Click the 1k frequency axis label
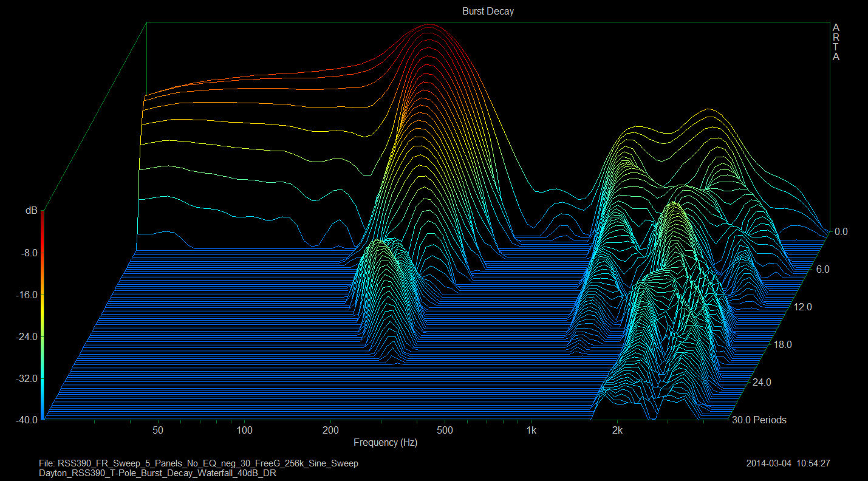Viewport: 868px width, 481px height. point(531,431)
